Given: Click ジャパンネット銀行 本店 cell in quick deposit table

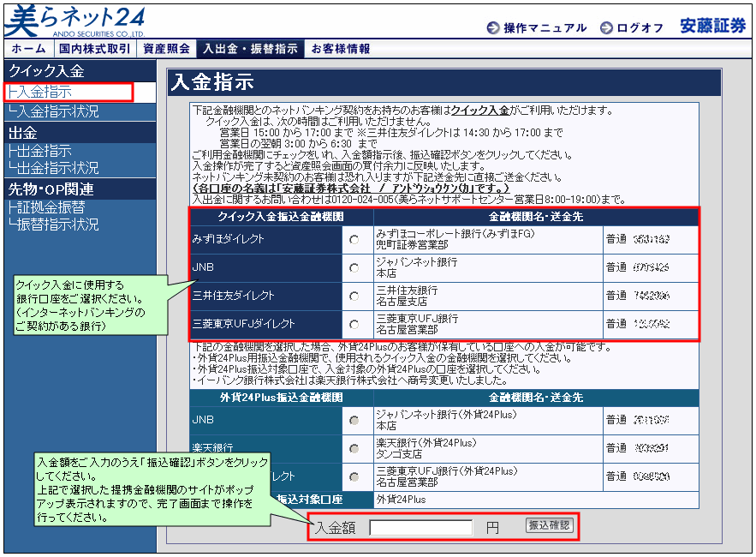Looking at the screenshot, I should 488,268.
